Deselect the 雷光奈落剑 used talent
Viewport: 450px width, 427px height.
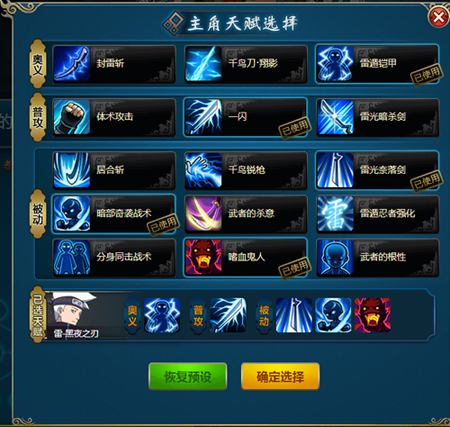pyautogui.click(x=377, y=170)
